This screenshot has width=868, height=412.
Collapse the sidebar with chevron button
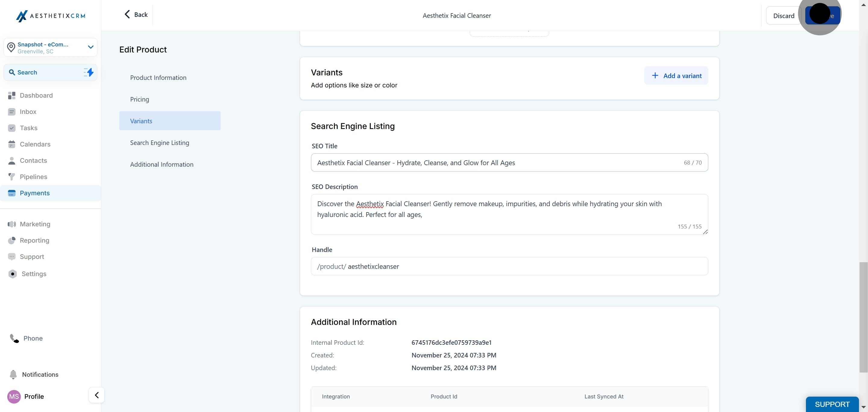97,395
